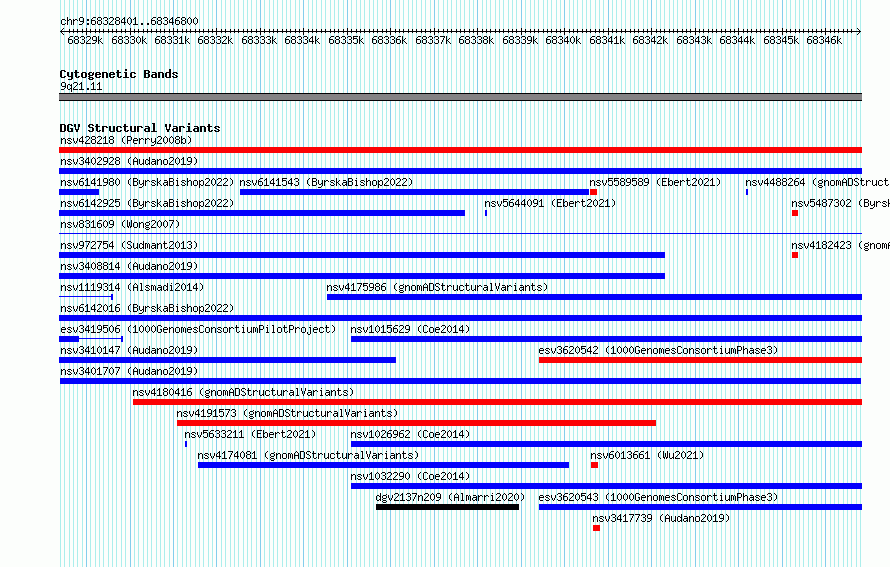890x567 pixels.
Task: Click the esv3620543 1000Genomes Phase3 label
Action: [x=658, y=497]
